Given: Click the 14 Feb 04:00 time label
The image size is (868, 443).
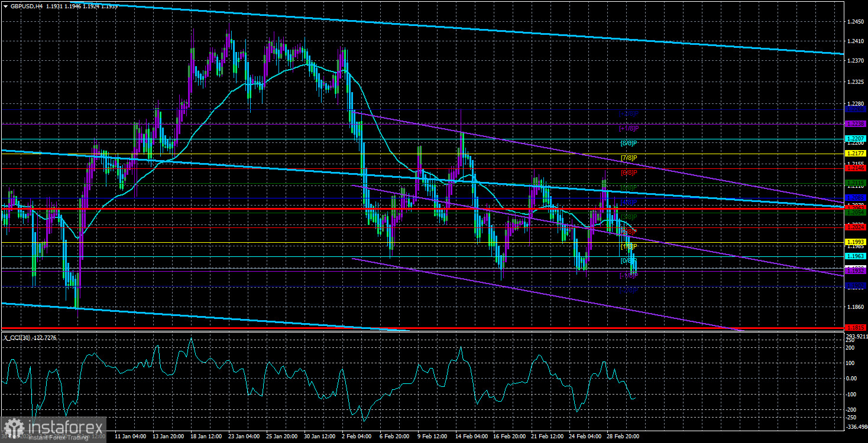Looking at the screenshot, I should [472, 437].
